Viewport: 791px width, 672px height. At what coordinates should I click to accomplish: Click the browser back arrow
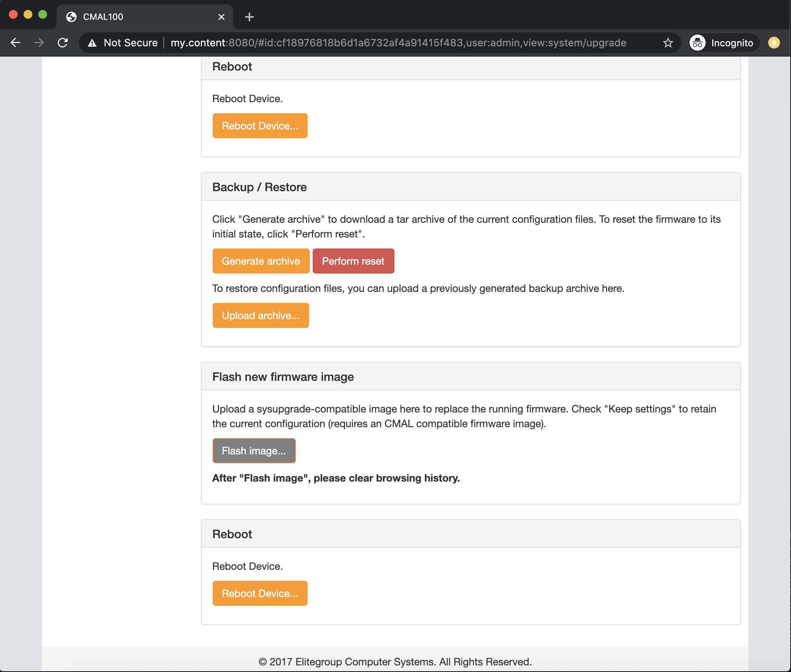[15, 43]
